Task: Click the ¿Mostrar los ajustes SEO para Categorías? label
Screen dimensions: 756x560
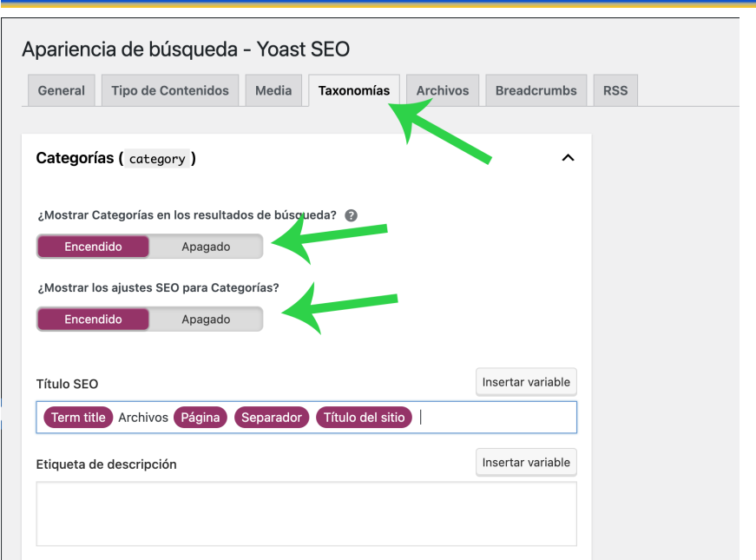Action: point(158,288)
